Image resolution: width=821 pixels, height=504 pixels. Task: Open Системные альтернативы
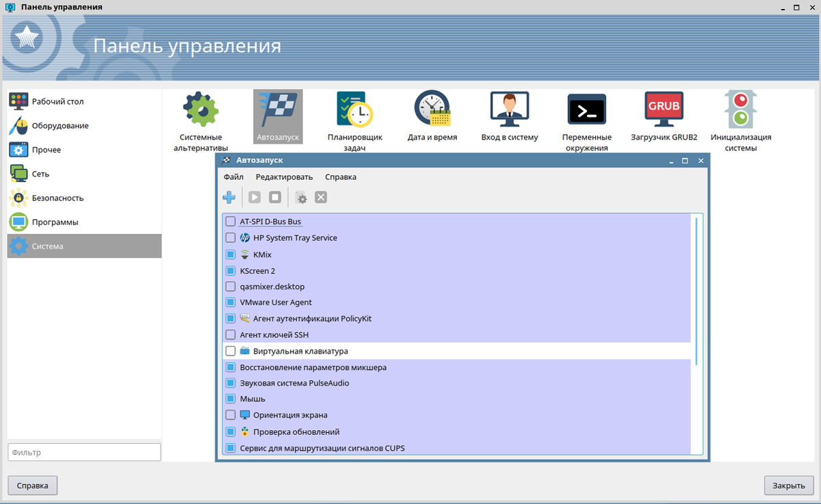(x=200, y=109)
